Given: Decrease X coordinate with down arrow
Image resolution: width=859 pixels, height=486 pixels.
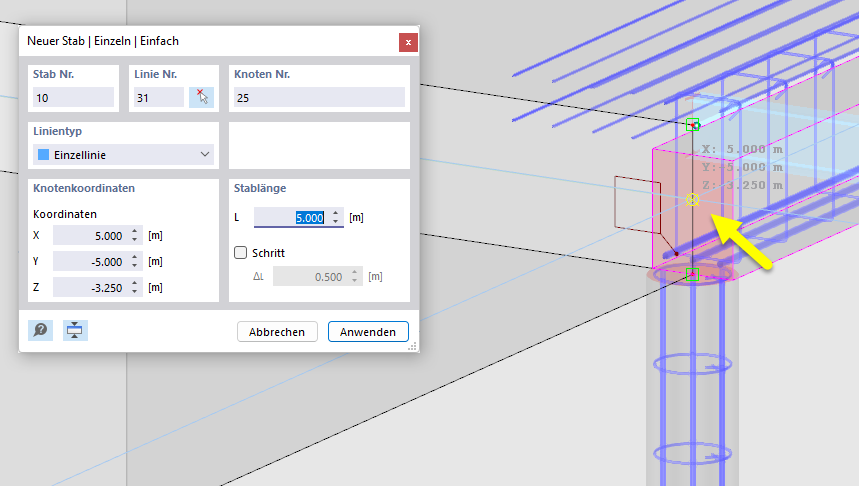Looking at the screenshot, I should click(135, 240).
